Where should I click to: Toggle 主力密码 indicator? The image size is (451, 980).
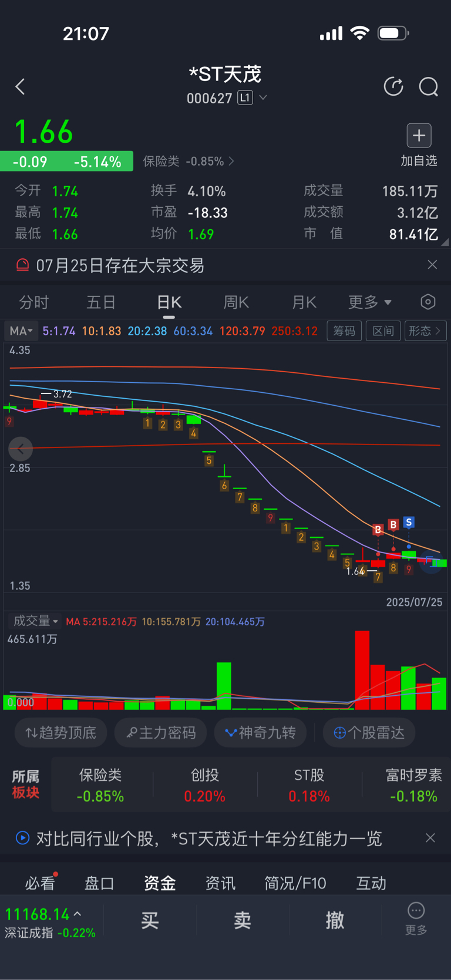[161, 733]
